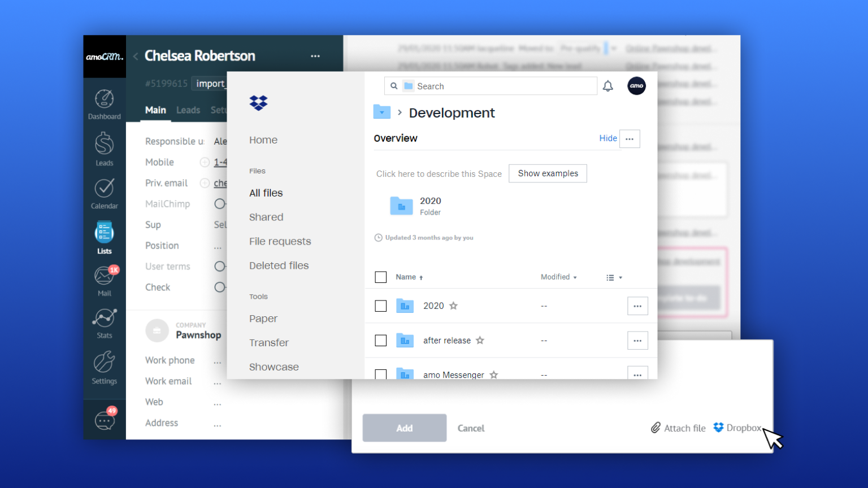868x488 pixels.
Task: Open the folder breadcrumb dropdown before Development
Action: [382, 112]
